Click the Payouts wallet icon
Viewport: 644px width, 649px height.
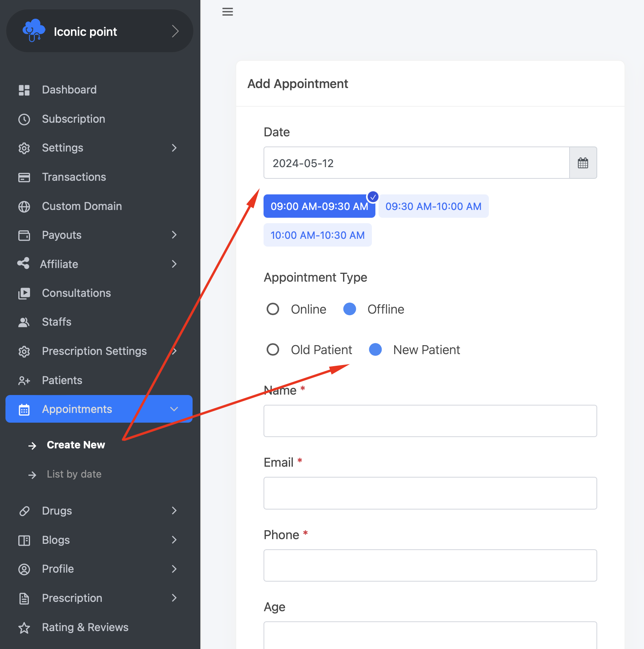[x=24, y=235]
